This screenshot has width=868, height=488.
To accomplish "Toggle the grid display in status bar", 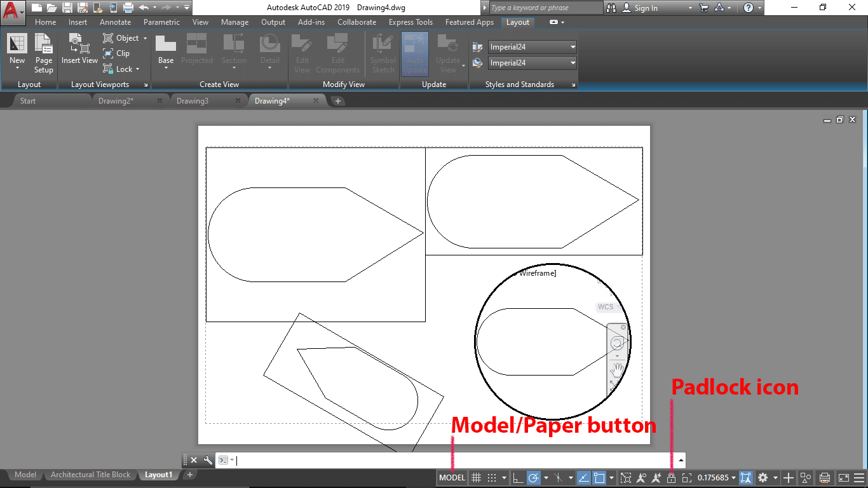I will click(x=475, y=477).
